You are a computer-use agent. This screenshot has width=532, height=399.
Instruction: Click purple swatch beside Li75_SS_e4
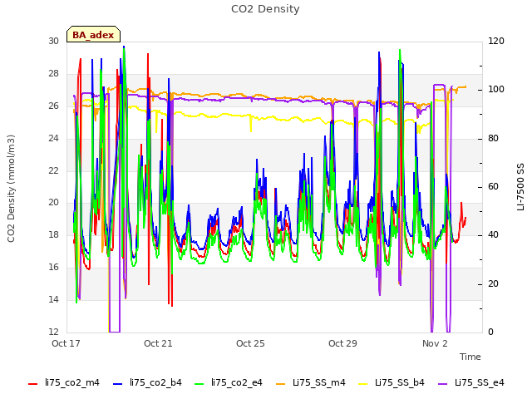[443, 384]
